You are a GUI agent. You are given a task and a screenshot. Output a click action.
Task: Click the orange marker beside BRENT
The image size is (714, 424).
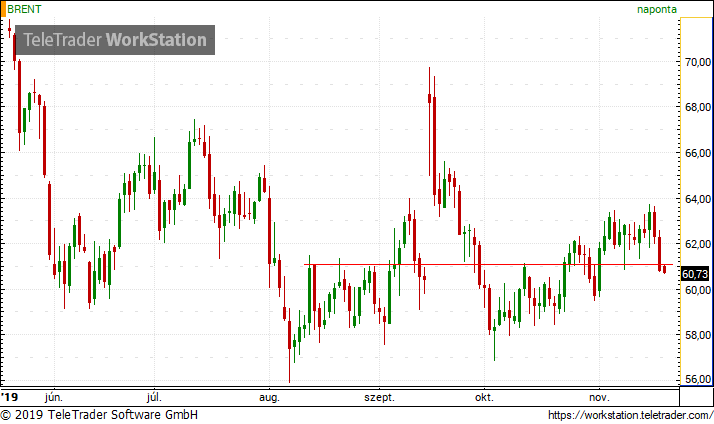click(3, 9)
